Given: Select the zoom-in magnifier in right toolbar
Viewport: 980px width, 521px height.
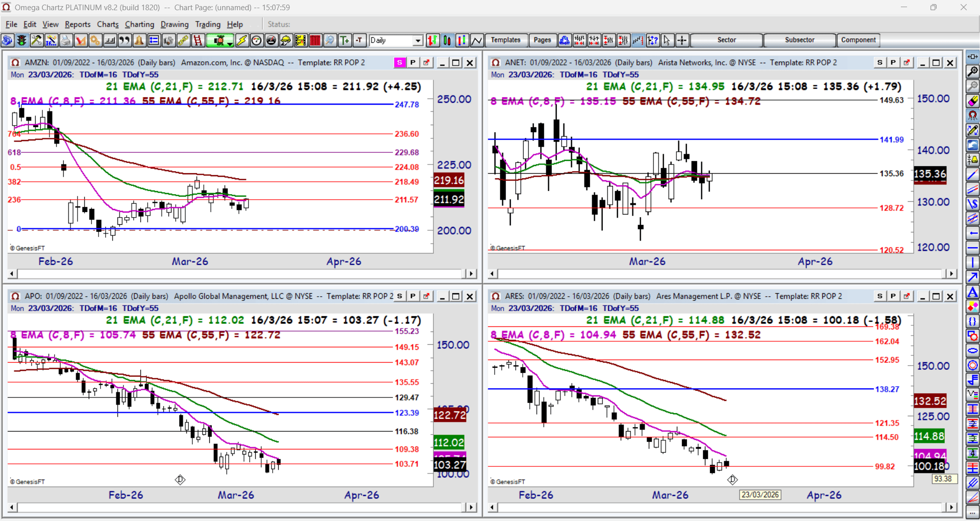Looking at the screenshot, I should [973, 72].
